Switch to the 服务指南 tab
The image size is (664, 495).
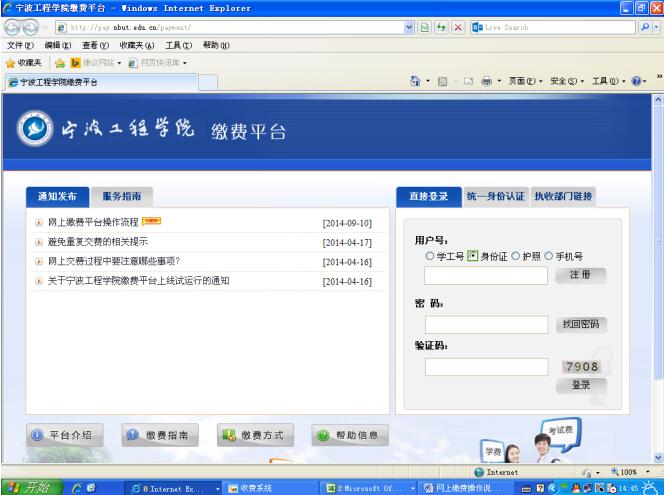pos(122,196)
